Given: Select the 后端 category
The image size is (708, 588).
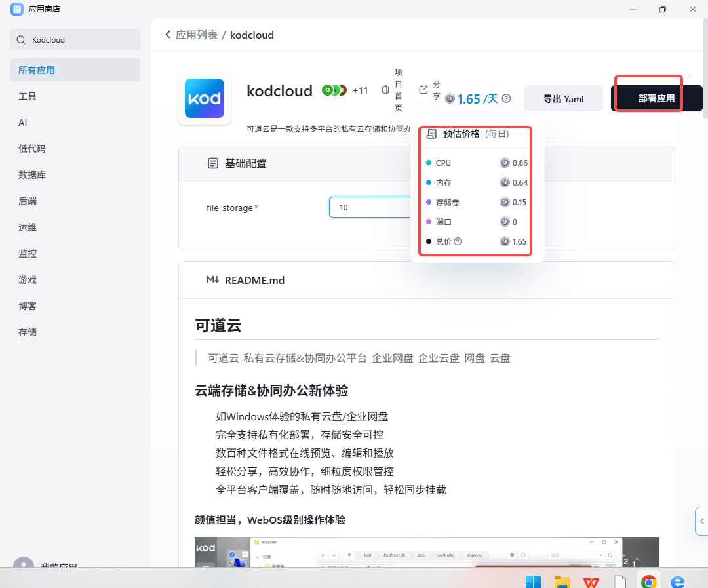Looking at the screenshot, I should [75, 201].
